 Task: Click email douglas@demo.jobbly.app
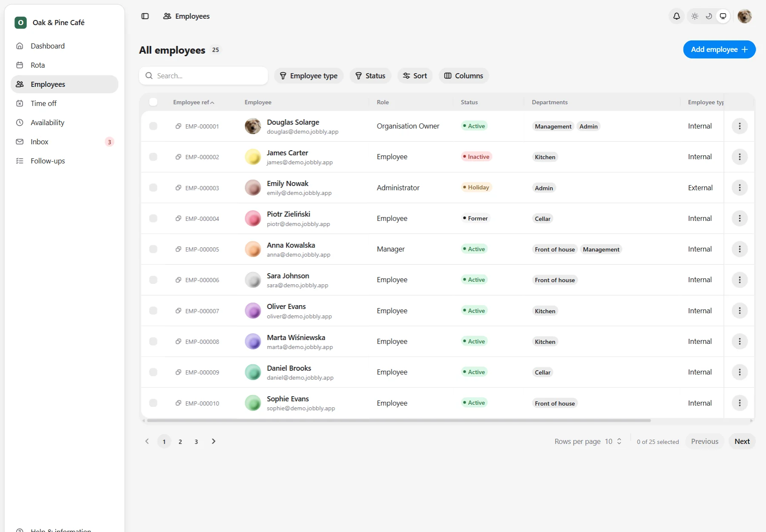coord(303,132)
